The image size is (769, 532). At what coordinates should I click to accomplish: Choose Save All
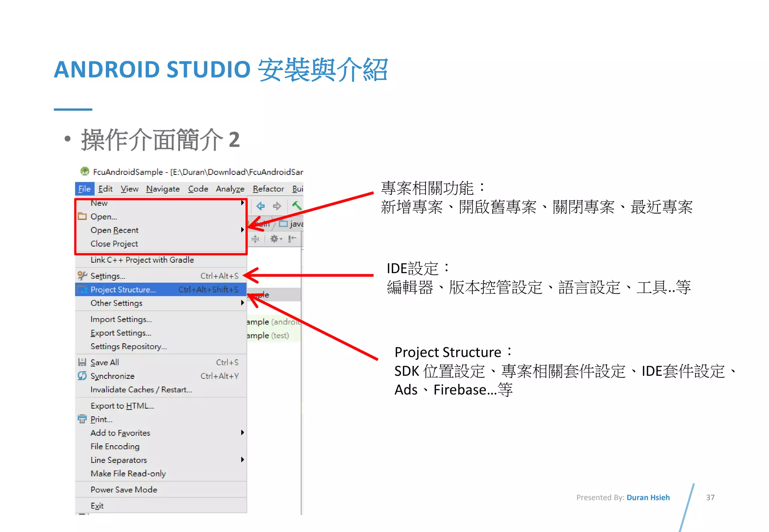161,362
